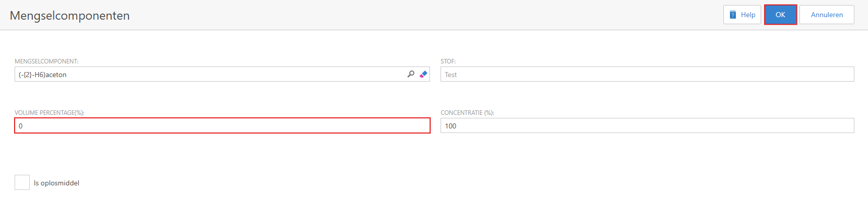Confirm the dialog with OK
Screen dimensions: 868x202
[780, 15]
